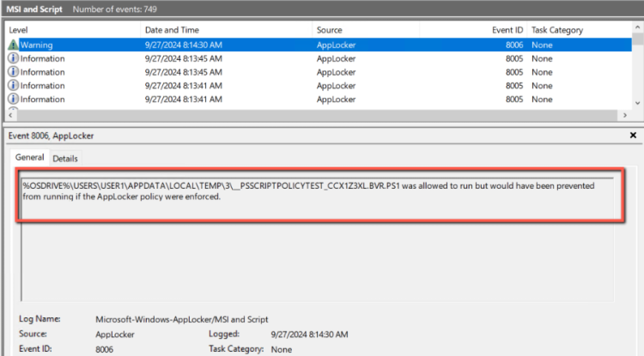Click the info icon of the second 8:13:45 event
The image size is (644, 356).
click(x=13, y=72)
